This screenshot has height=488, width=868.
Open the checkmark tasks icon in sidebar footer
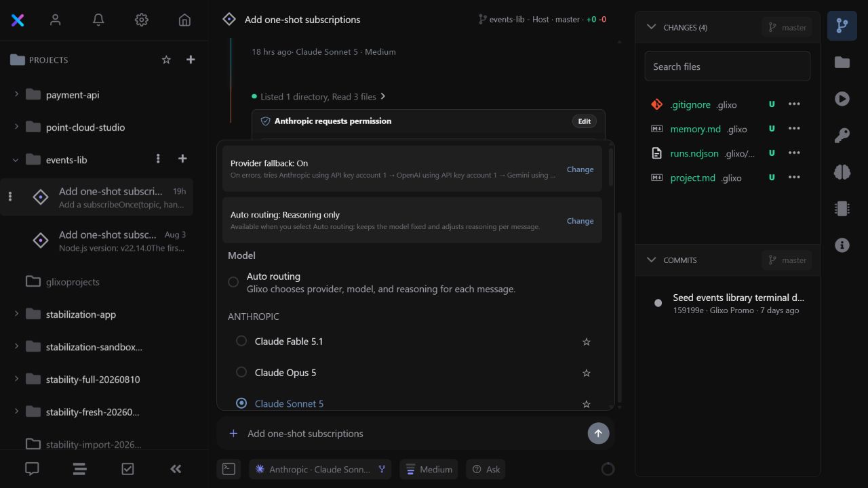127,469
